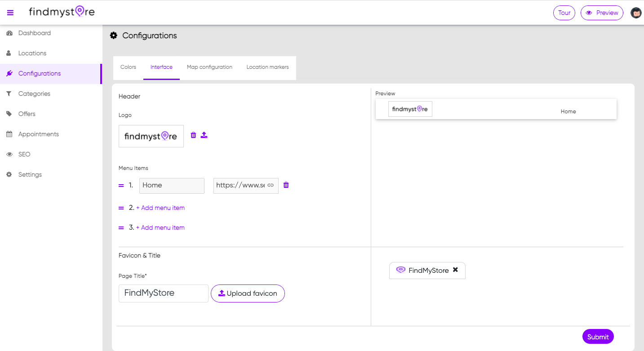Viewport: 644px width, 351px height.
Task: Go to Locations in sidebar
Action: [32, 53]
